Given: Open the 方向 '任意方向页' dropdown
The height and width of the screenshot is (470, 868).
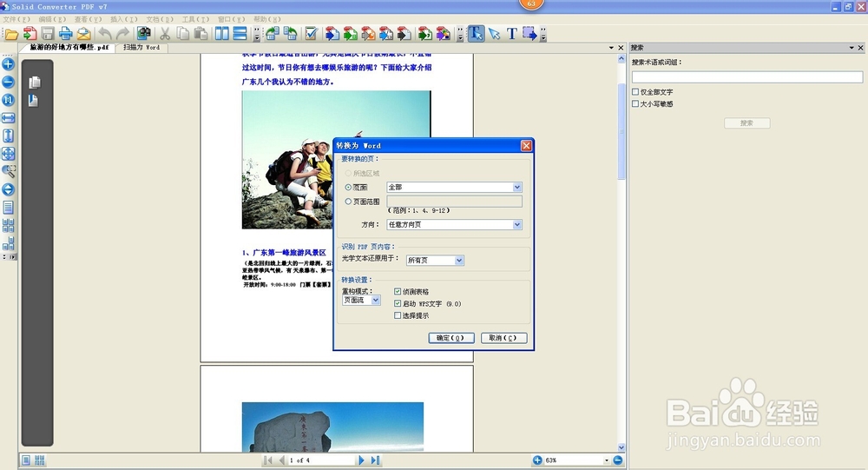Looking at the screenshot, I should click(517, 224).
